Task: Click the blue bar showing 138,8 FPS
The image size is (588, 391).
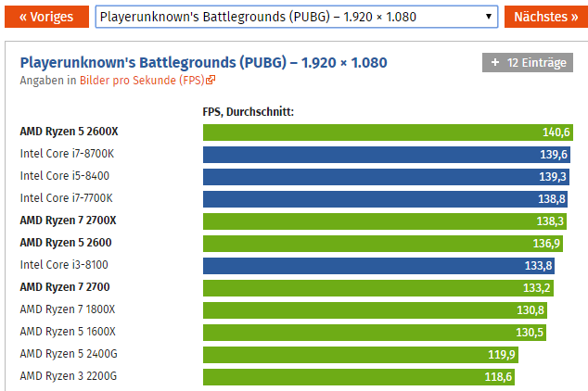Action: pyautogui.click(x=385, y=199)
